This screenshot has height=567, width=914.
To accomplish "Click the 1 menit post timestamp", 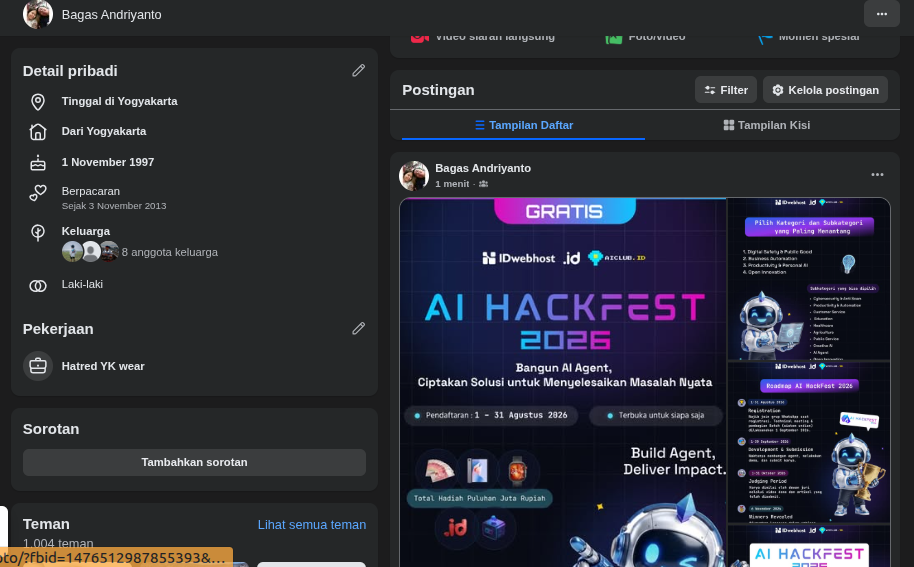I will (452, 184).
